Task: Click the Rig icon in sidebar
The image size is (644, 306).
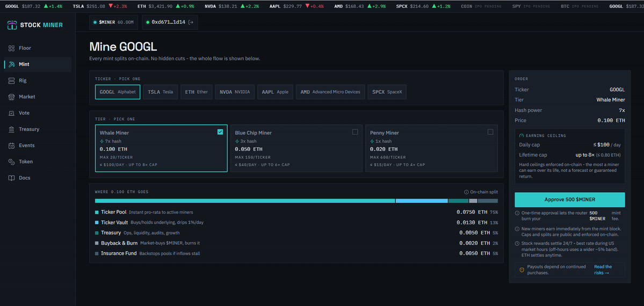Action: (11, 81)
